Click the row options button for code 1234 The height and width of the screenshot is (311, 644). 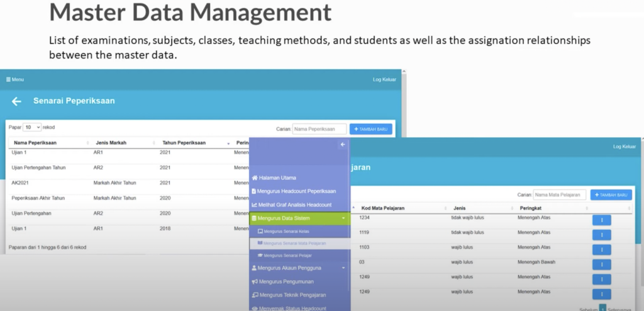[x=601, y=220]
